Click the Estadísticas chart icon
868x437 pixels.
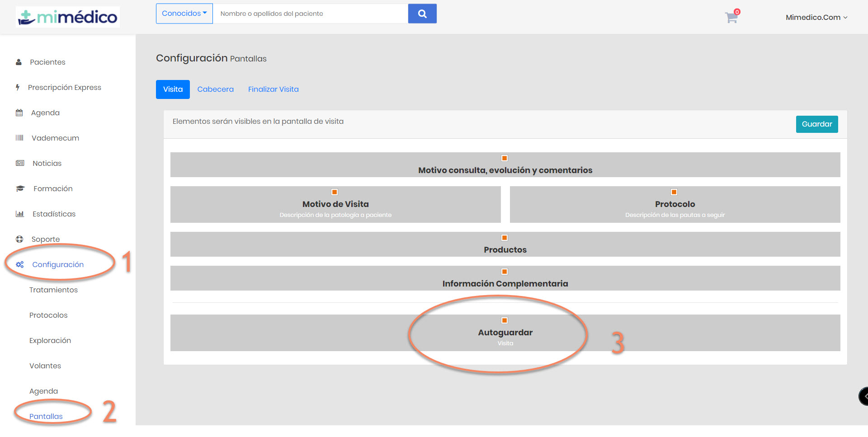pyautogui.click(x=20, y=214)
